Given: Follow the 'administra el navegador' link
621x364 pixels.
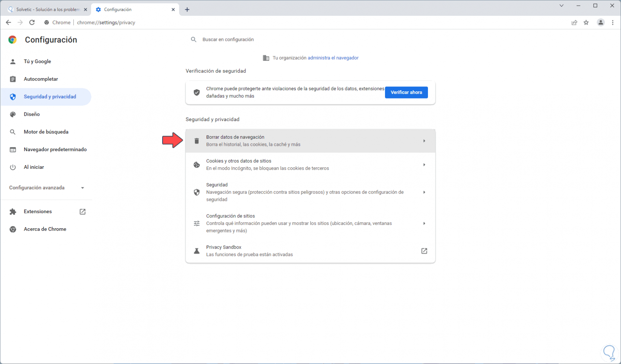Looking at the screenshot, I should click(333, 58).
